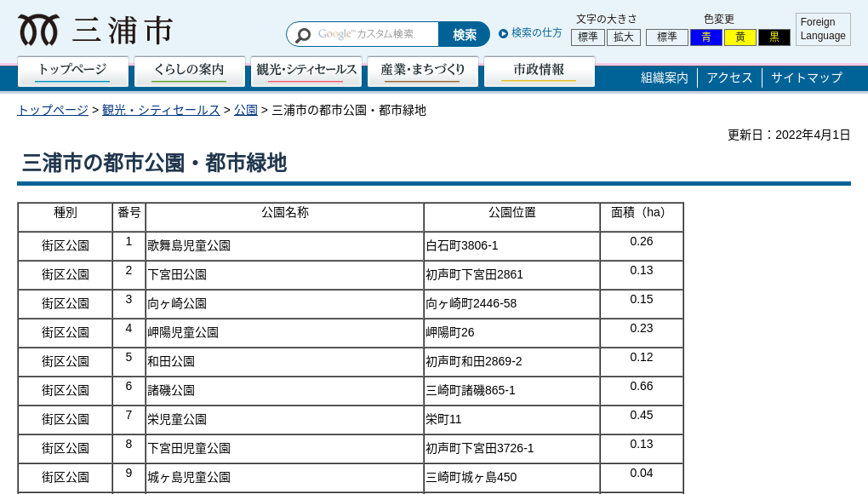This screenshot has height=494, width=868.
Task: Go to 産業・まちづくり navigation tab
Action: (423, 71)
